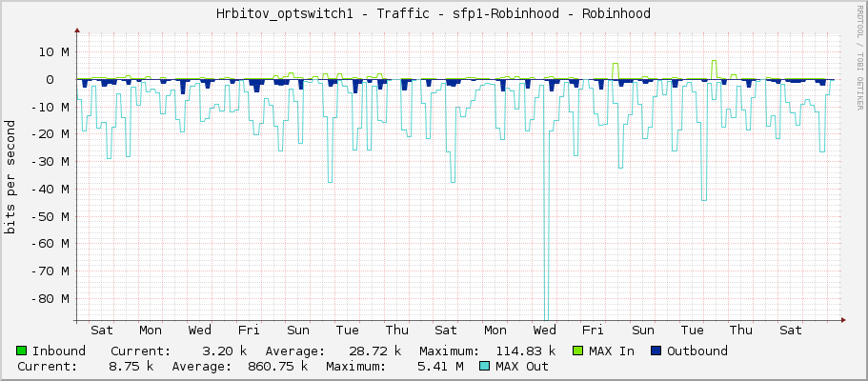Click the outbound maximum value 5.41 M

point(440,366)
